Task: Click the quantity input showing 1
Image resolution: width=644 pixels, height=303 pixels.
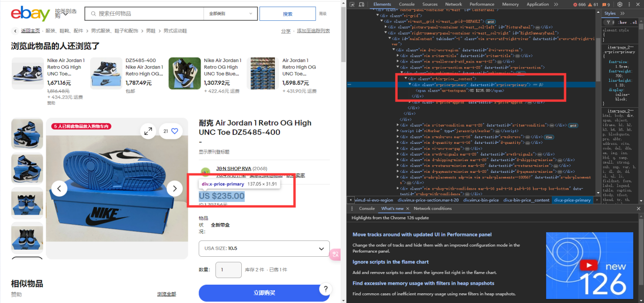Action: point(229,269)
